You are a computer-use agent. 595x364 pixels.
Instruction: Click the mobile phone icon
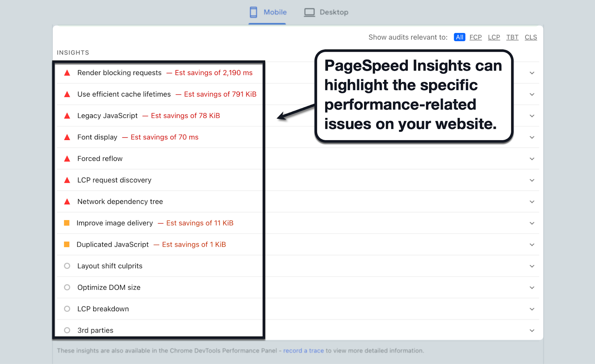[x=253, y=12]
